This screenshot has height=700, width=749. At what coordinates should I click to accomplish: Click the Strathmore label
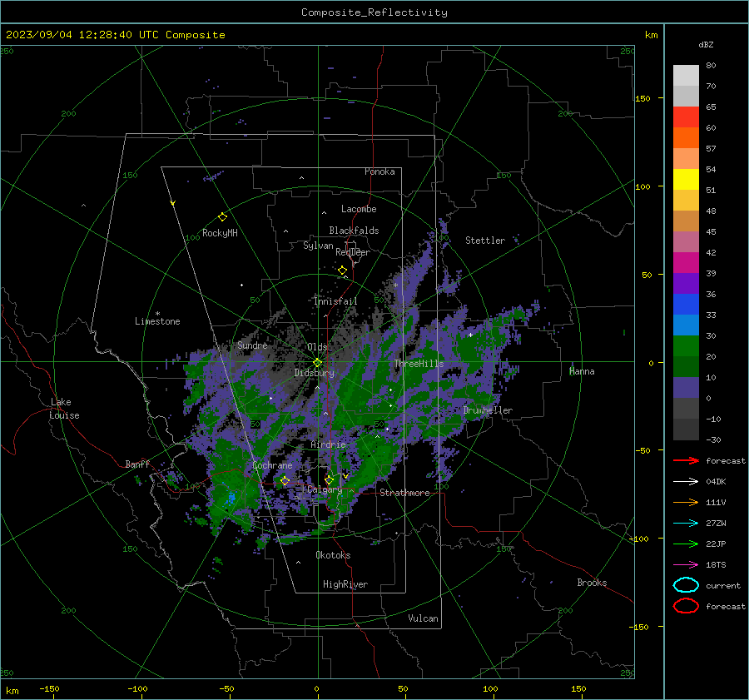coord(404,493)
